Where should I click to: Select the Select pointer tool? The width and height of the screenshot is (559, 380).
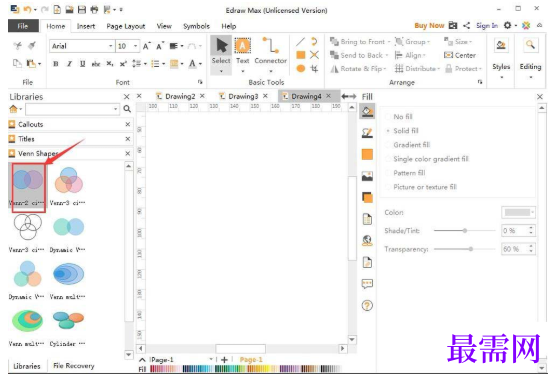point(221,55)
